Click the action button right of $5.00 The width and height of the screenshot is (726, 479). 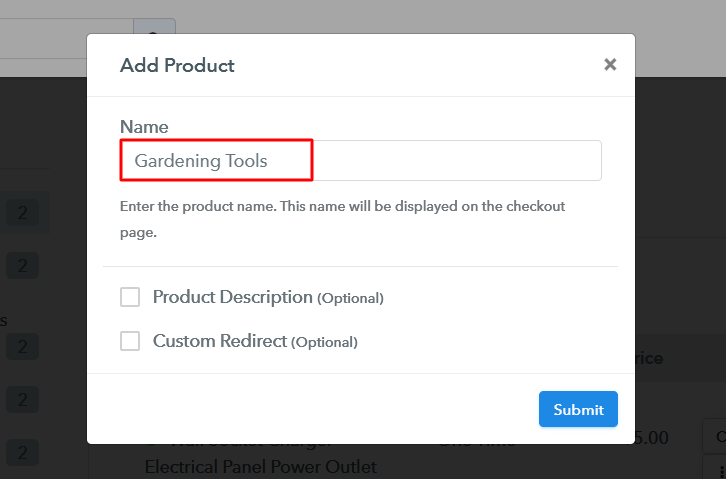pyautogui.click(x=716, y=437)
